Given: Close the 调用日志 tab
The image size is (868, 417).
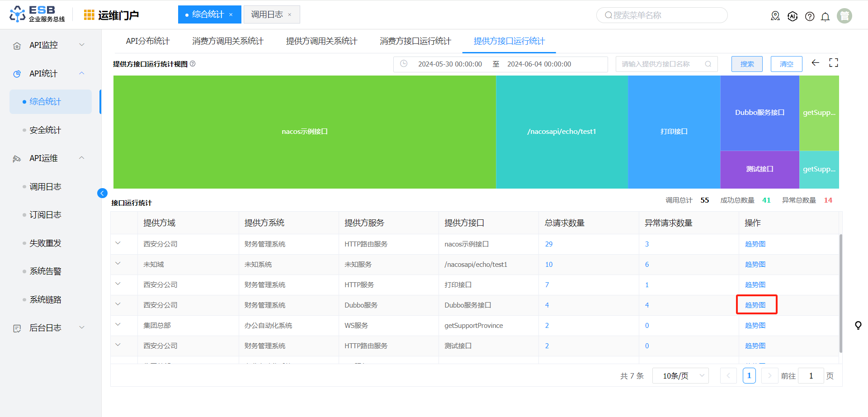Looking at the screenshot, I should coord(290,15).
